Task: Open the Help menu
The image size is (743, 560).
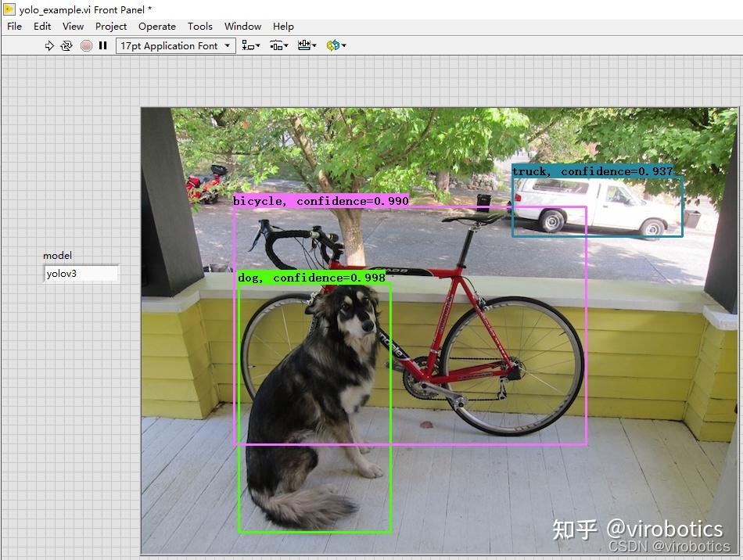Action: (x=283, y=26)
